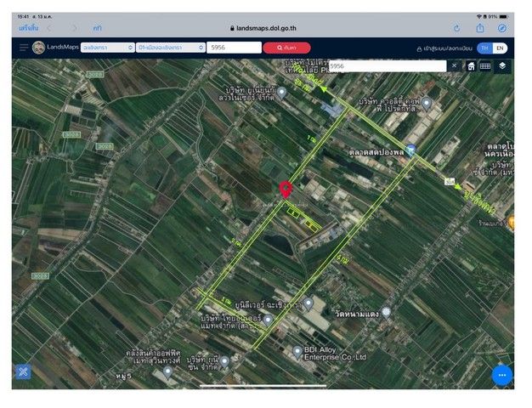Click the red search button
Viewport: 532px width, 408px height.
tap(286, 48)
